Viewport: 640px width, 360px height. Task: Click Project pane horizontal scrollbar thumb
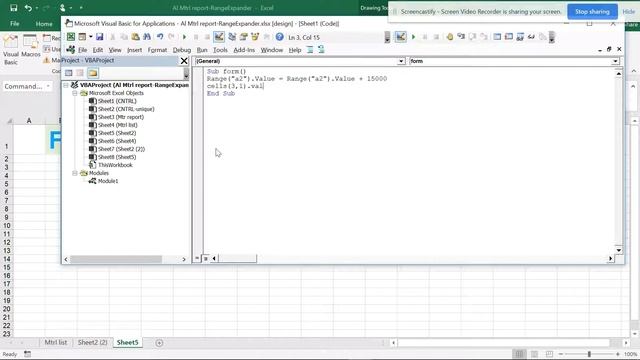point(116,259)
